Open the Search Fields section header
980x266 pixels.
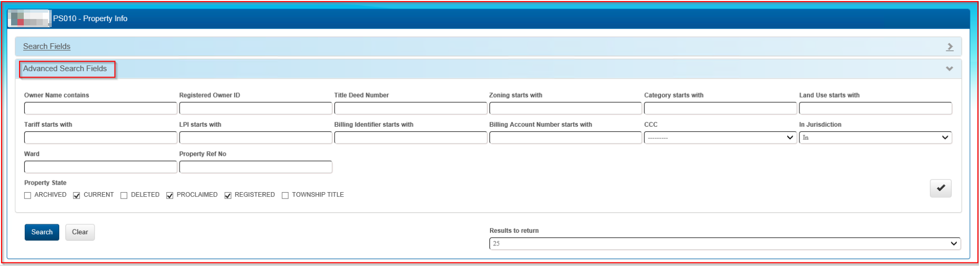click(47, 46)
